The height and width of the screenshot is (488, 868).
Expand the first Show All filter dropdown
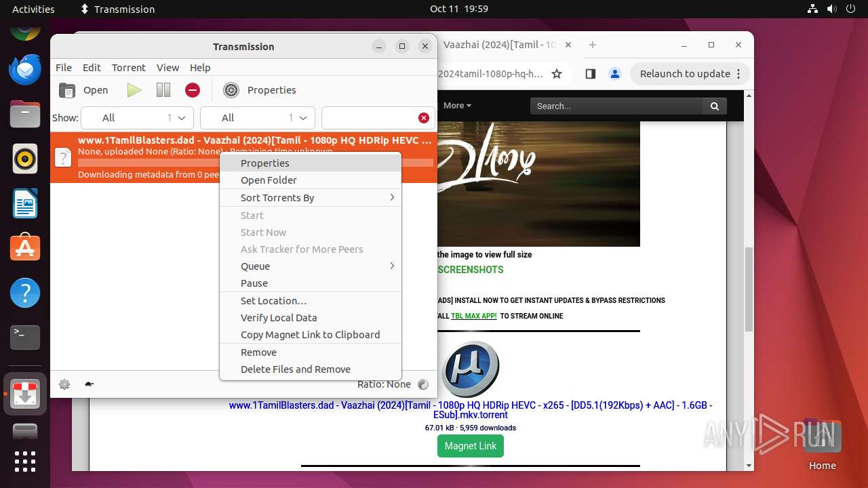[x=136, y=118]
